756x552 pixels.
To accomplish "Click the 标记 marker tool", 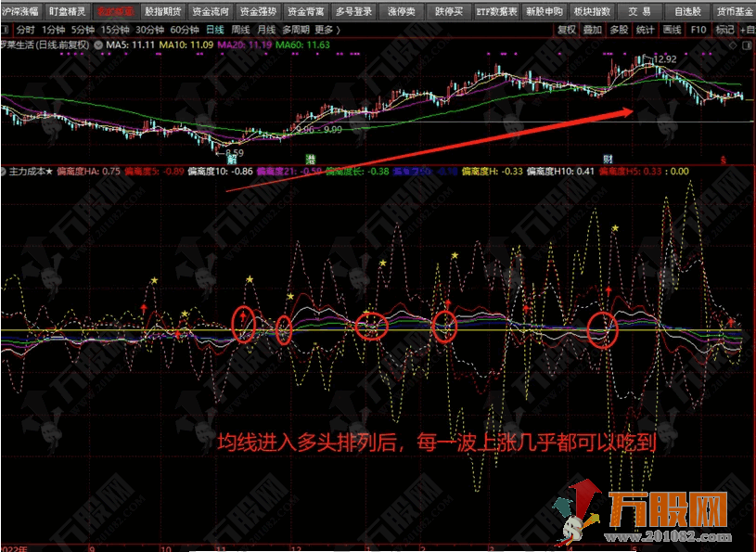I will pyautogui.click(x=724, y=30).
